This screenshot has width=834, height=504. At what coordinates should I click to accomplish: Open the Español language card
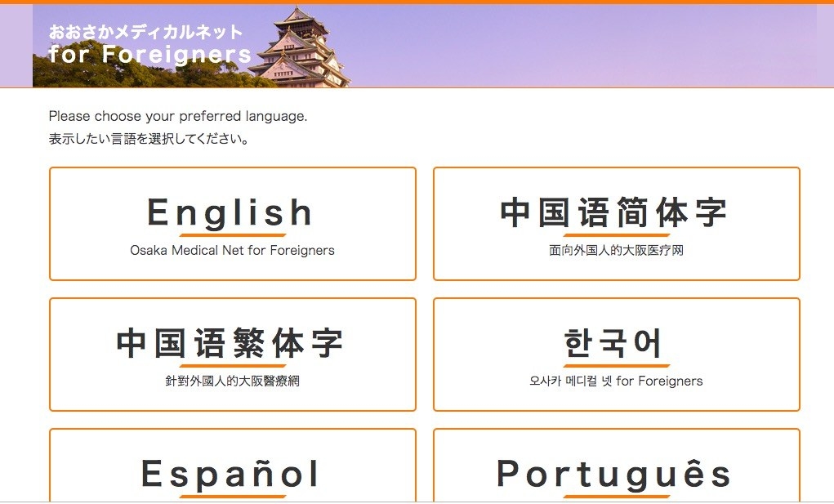[x=233, y=465]
